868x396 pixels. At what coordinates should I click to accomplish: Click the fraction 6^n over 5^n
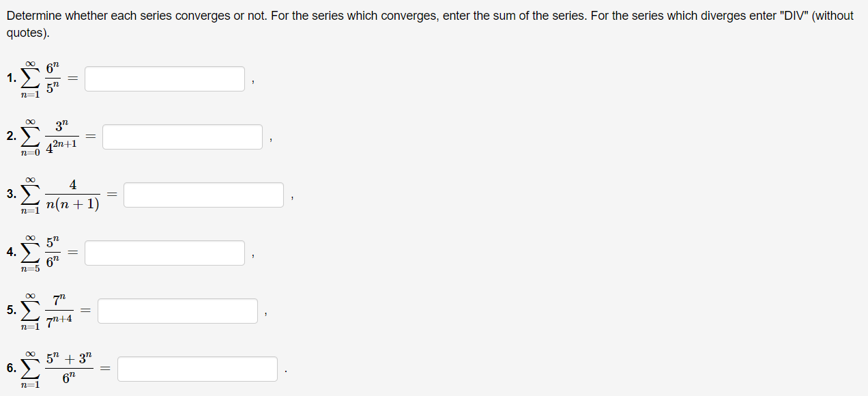coord(52,77)
